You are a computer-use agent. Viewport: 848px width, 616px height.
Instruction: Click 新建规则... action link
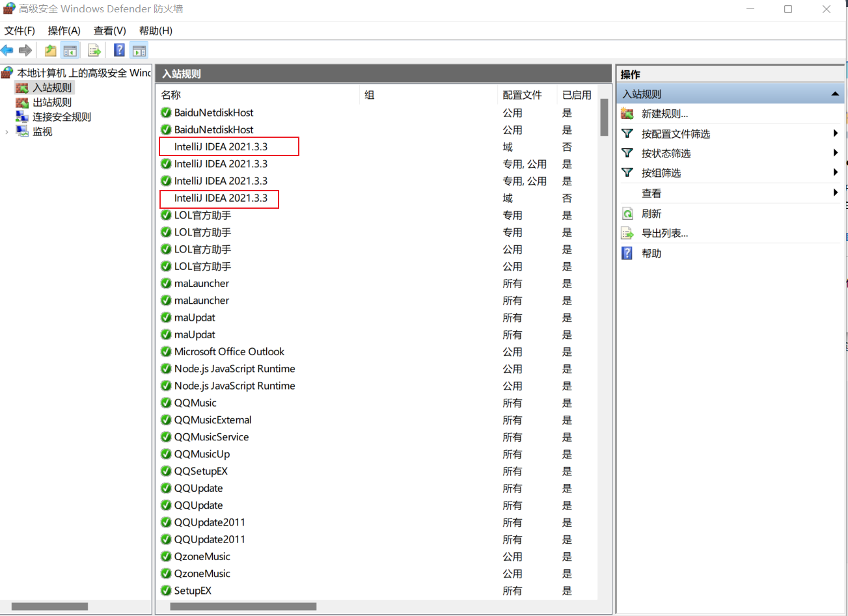(x=664, y=114)
